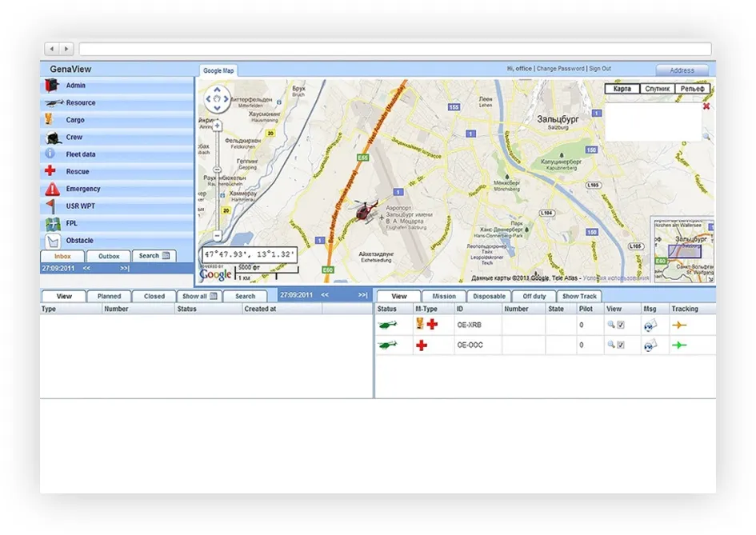This screenshot has height=535, width=756.
Task: Select the Cargo trophy icon
Action: (49, 119)
